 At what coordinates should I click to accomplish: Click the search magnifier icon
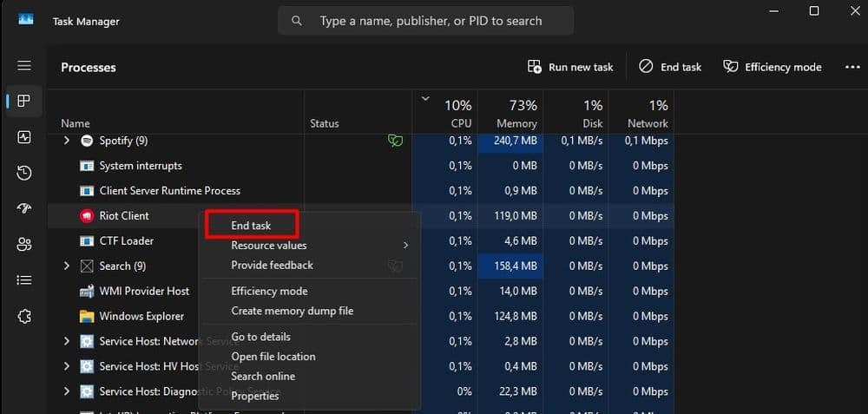[297, 21]
